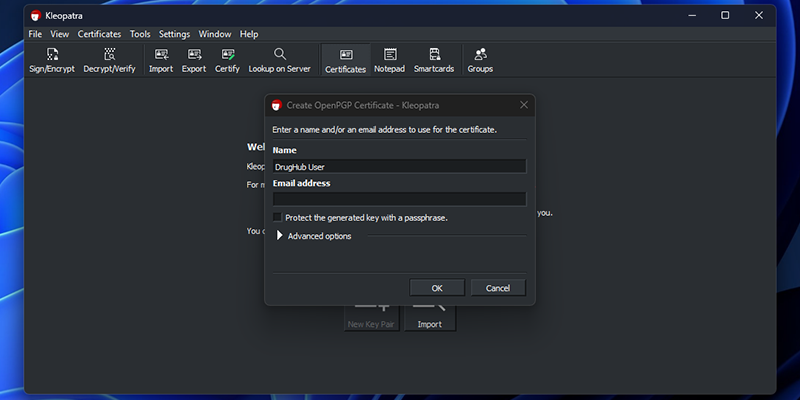Click the Kleopatra icon in dialog title
This screenshot has height=400, width=800.
[277, 105]
